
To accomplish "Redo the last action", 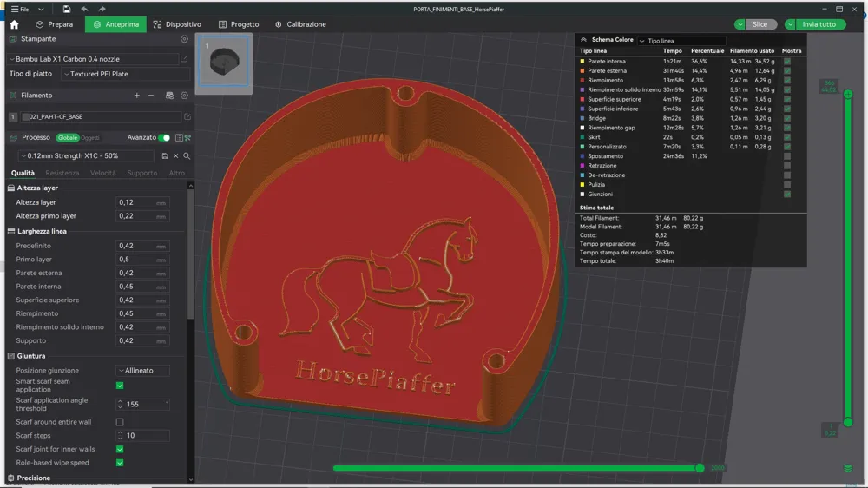I will pos(102,9).
